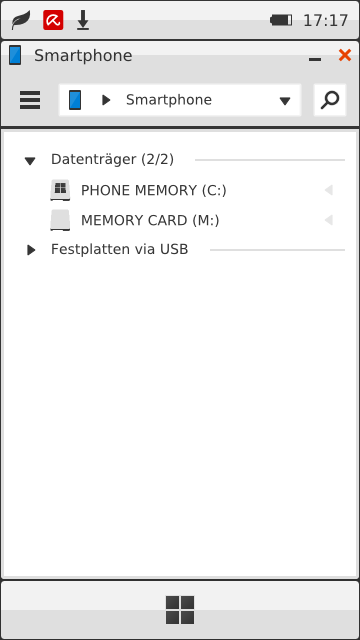Click the Smartphone path text field
The image size is (360, 640).
(180, 100)
